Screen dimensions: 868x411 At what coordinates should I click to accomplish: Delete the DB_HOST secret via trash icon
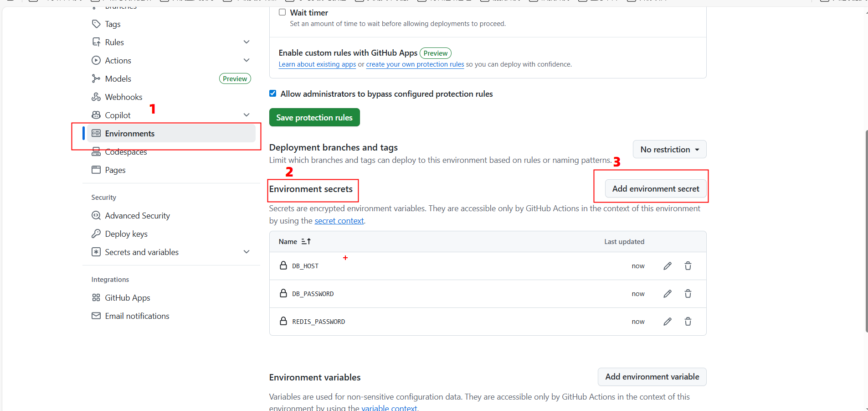pos(688,266)
